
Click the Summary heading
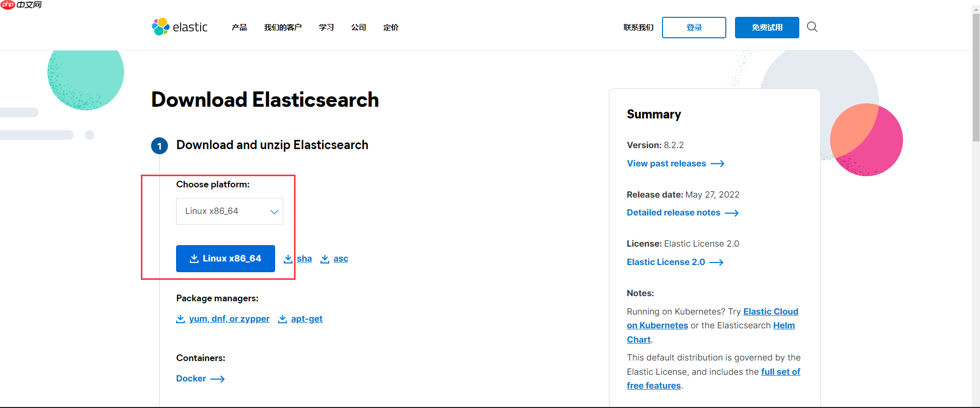(x=654, y=114)
